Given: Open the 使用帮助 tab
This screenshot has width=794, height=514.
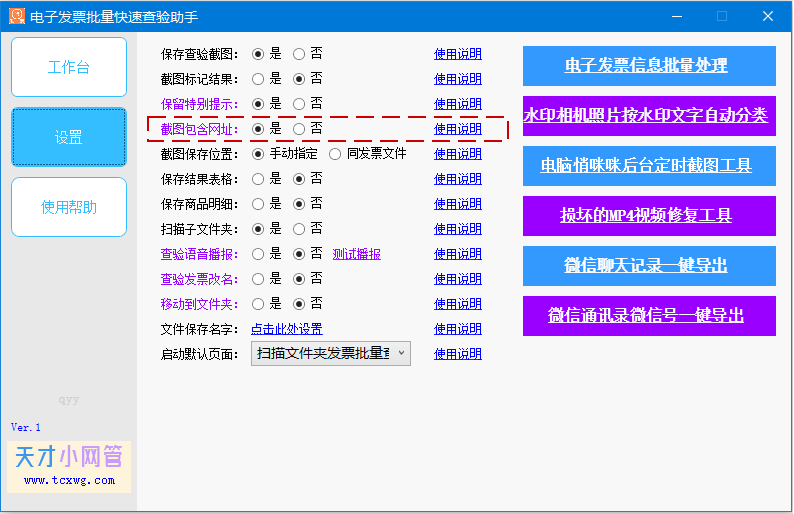Looking at the screenshot, I should click(69, 207).
